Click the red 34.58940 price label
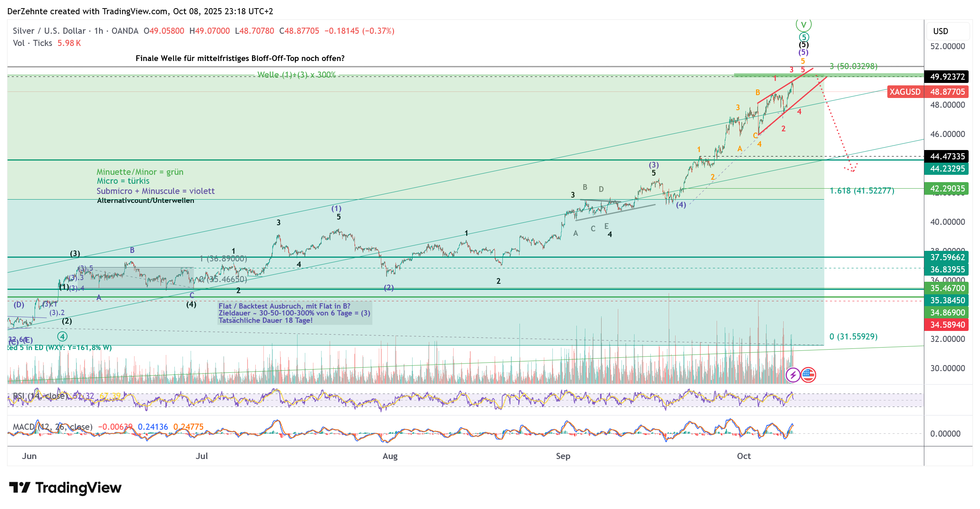Image resolution: width=980 pixels, height=509 pixels. [947, 325]
